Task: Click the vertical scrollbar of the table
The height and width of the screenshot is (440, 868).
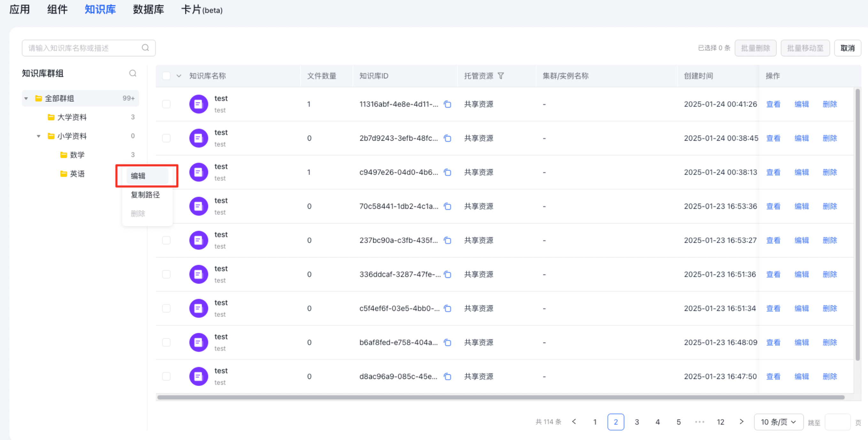Action: tap(857, 224)
